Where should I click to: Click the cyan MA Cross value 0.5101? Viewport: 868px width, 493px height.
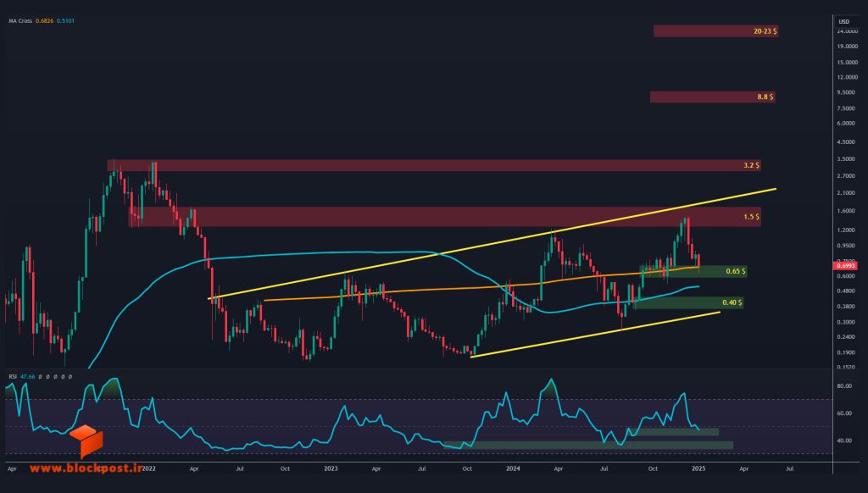click(x=65, y=21)
